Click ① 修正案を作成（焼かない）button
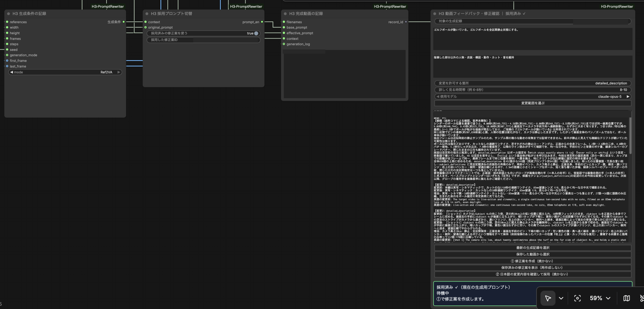The image size is (644, 309). [533, 261]
